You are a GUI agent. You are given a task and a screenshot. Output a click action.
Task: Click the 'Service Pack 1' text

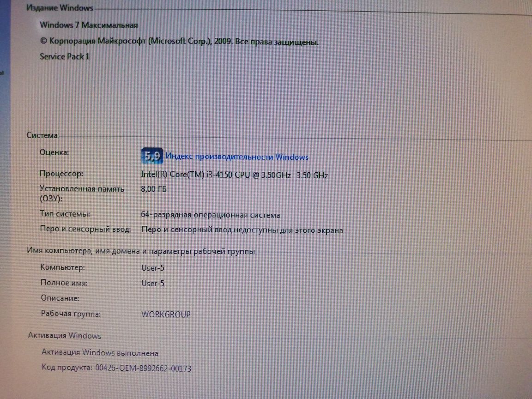[x=65, y=57]
